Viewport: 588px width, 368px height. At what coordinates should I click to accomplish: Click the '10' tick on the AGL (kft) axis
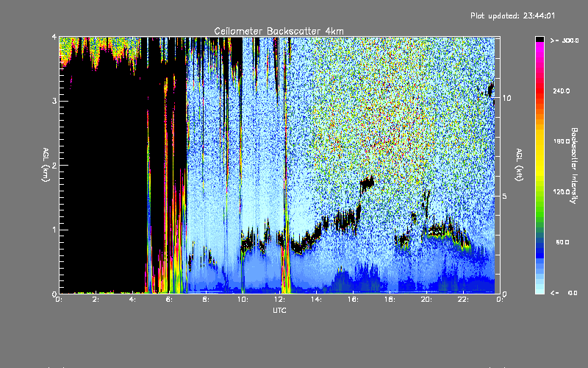[x=506, y=98]
